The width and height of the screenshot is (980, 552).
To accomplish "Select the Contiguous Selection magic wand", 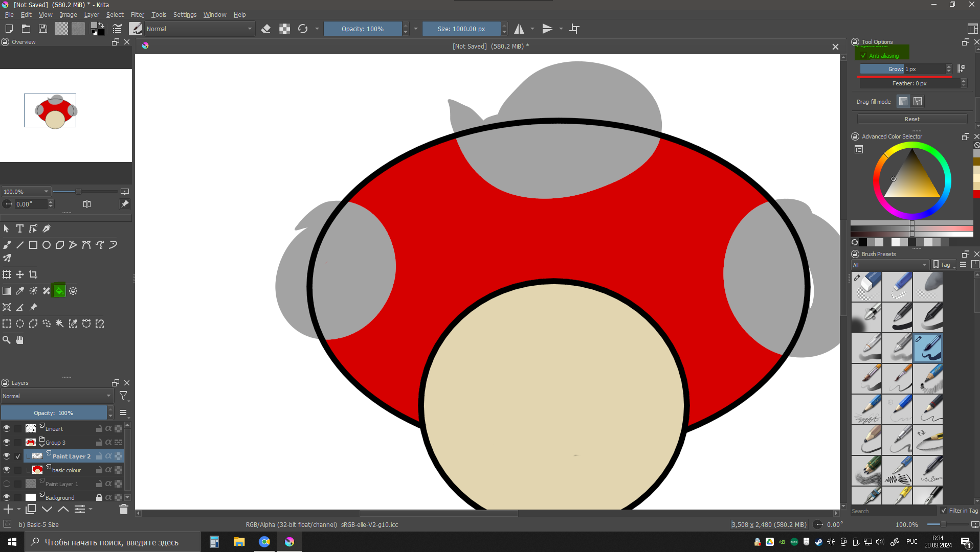I will click(60, 324).
